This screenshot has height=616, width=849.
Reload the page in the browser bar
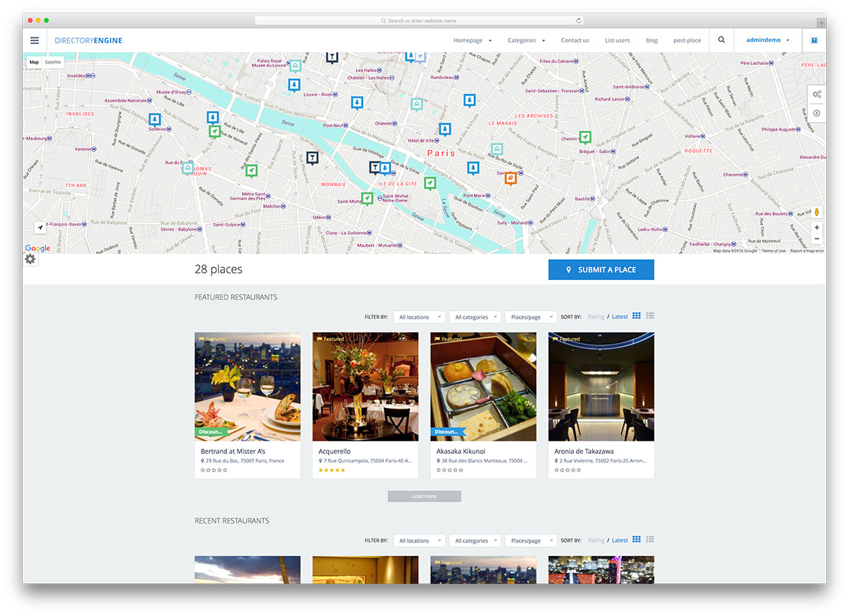(578, 21)
